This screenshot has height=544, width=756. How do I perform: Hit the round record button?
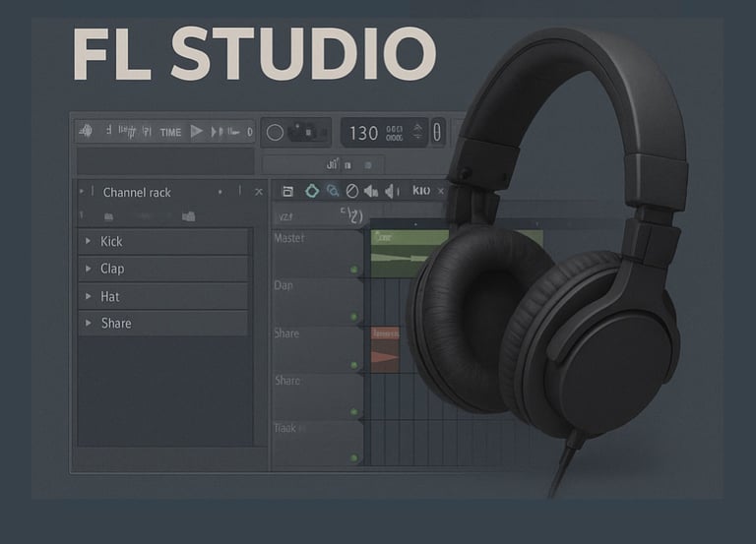click(x=275, y=133)
